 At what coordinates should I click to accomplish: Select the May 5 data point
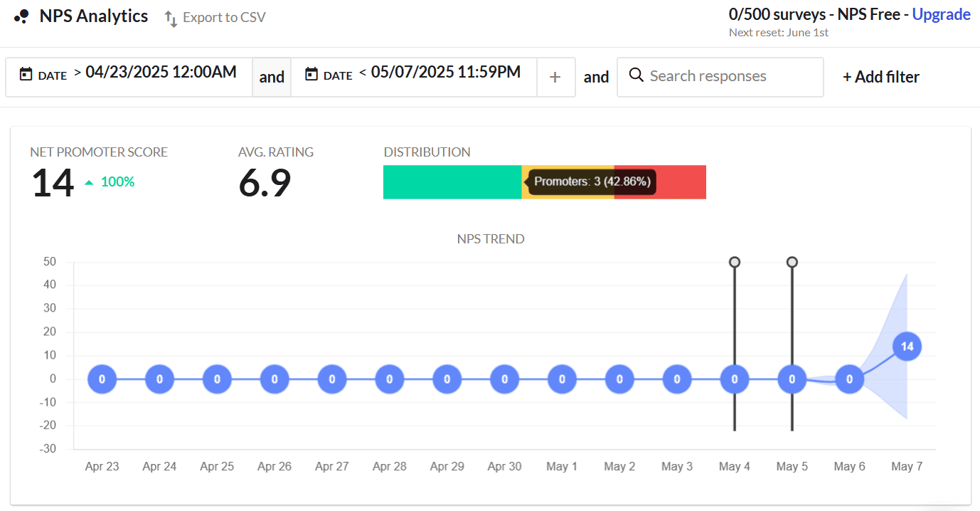pyautogui.click(x=792, y=379)
